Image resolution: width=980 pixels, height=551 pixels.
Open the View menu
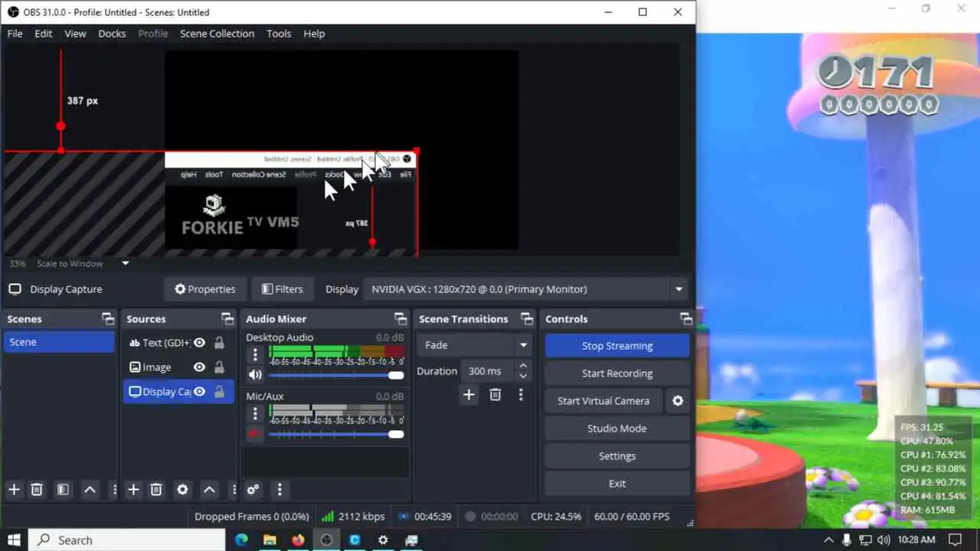click(75, 34)
